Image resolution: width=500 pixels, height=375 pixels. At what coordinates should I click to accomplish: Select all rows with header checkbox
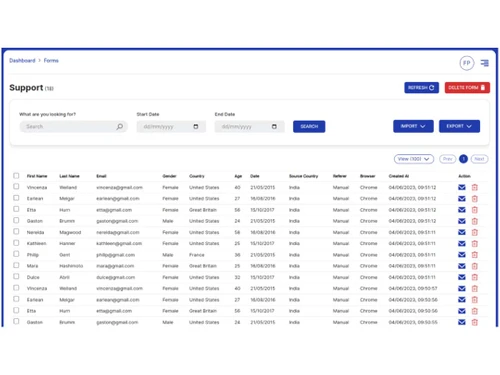16,176
